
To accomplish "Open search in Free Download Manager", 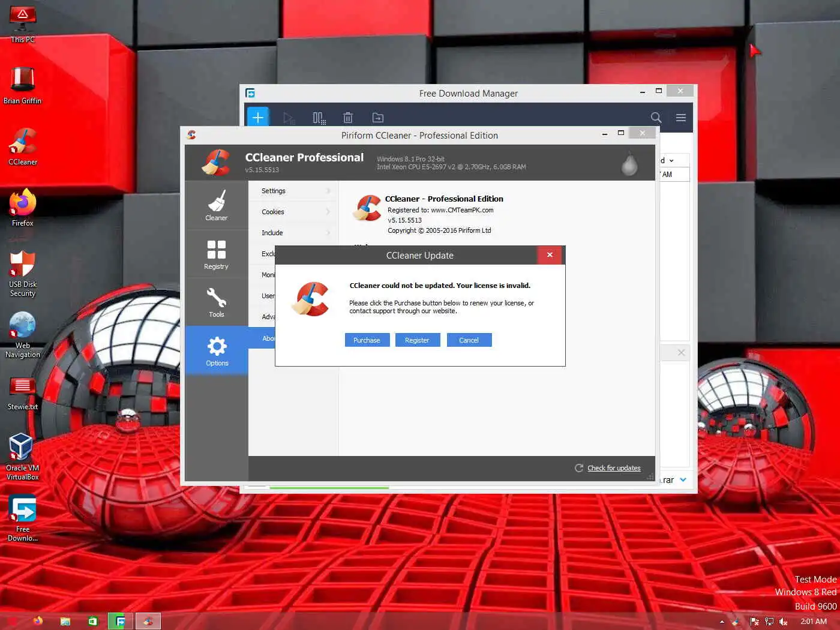I will [656, 118].
